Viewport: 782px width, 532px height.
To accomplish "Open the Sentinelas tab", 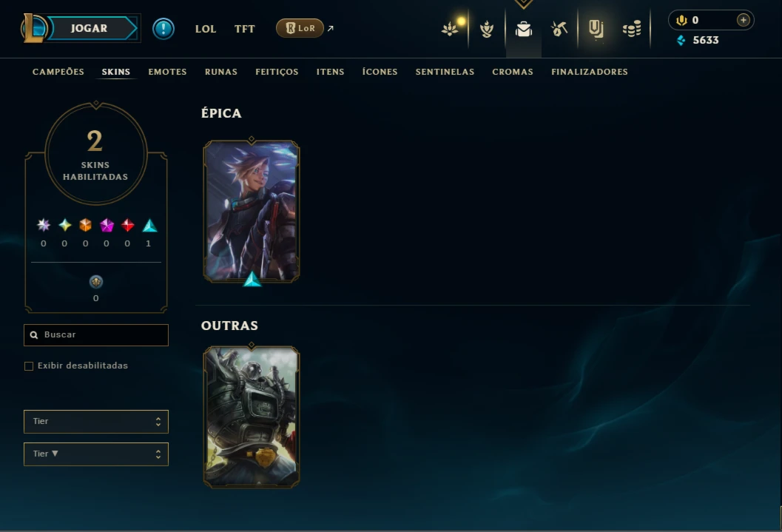I will pyautogui.click(x=445, y=72).
